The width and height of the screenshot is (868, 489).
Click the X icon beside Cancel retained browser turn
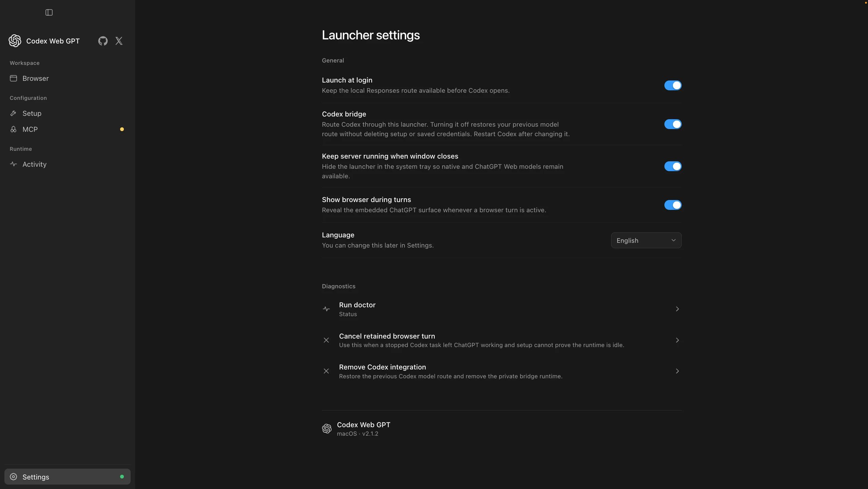326,340
